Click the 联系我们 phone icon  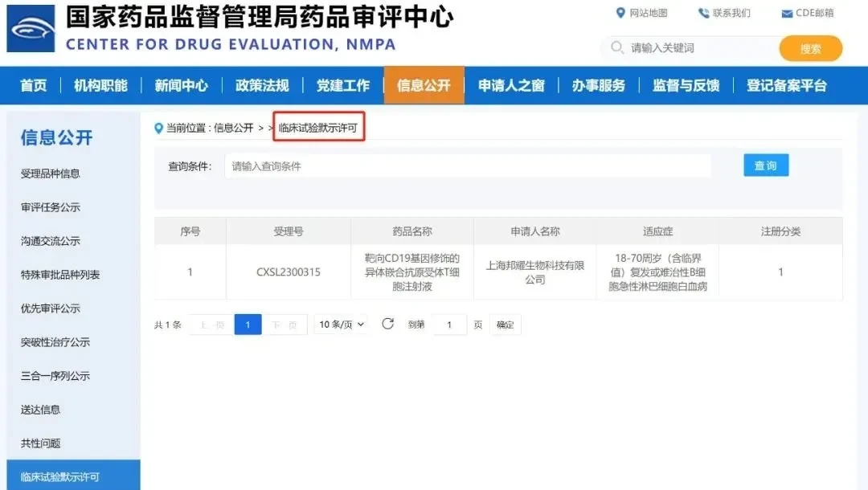click(x=703, y=13)
